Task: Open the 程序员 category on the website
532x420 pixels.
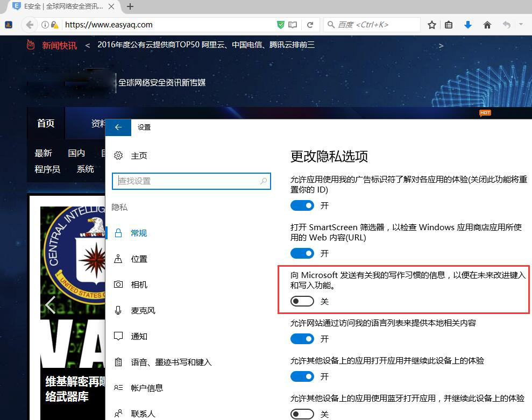Action: (47, 169)
